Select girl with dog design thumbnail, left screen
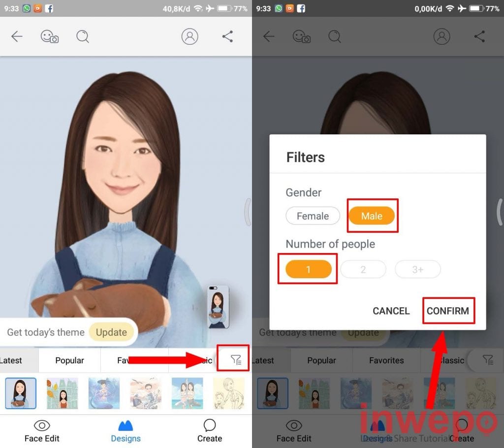This screenshot has width=504, height=448. point(21,393)
